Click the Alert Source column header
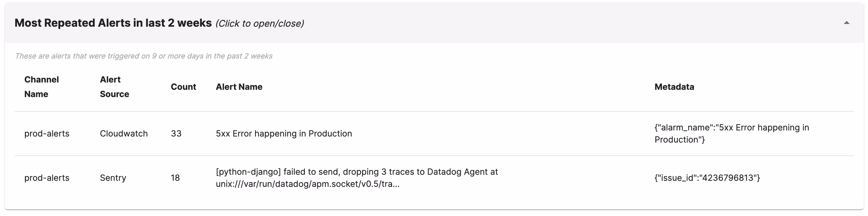 coord(114,87)
